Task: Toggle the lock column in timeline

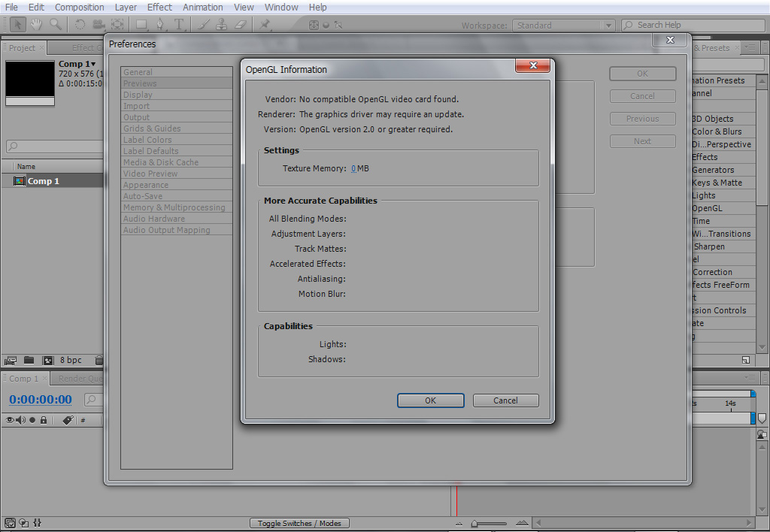Action: pyautogui.click(x=44, y=420)
